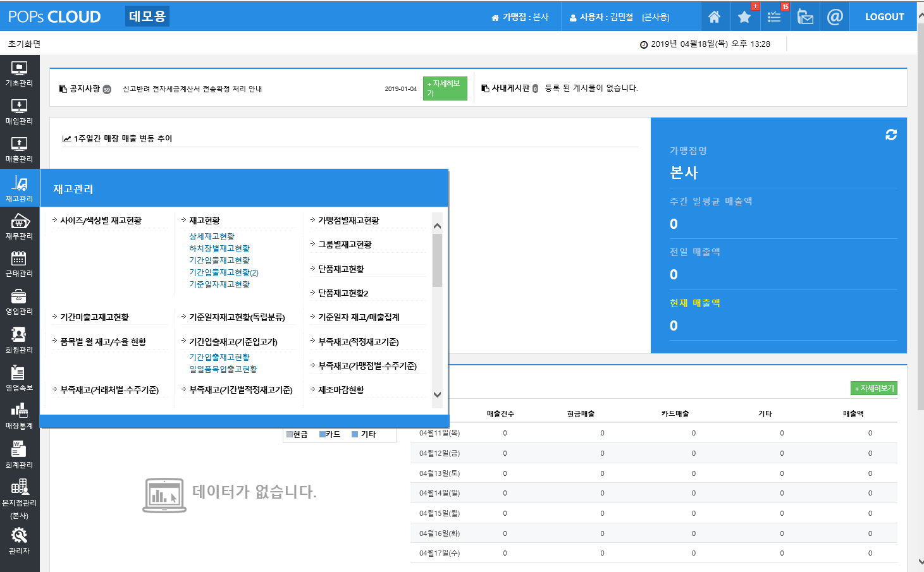Open 본지점관리(본사) in the sidebar
Image resolution: width=924 pixels, height=572 pixels.
20,499
